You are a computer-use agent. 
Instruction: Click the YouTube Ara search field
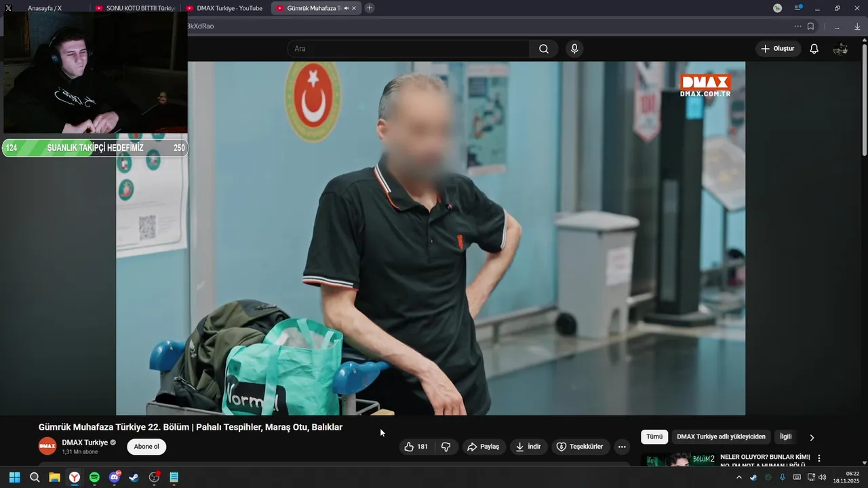408,49
